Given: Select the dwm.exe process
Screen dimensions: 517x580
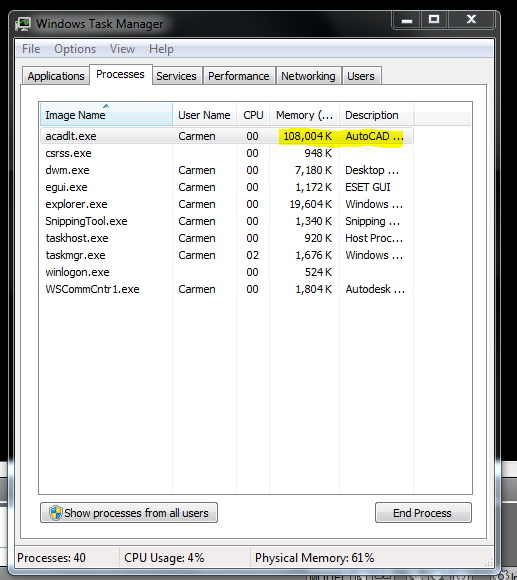Looking at the screenshot, I should tap(227, 170).
